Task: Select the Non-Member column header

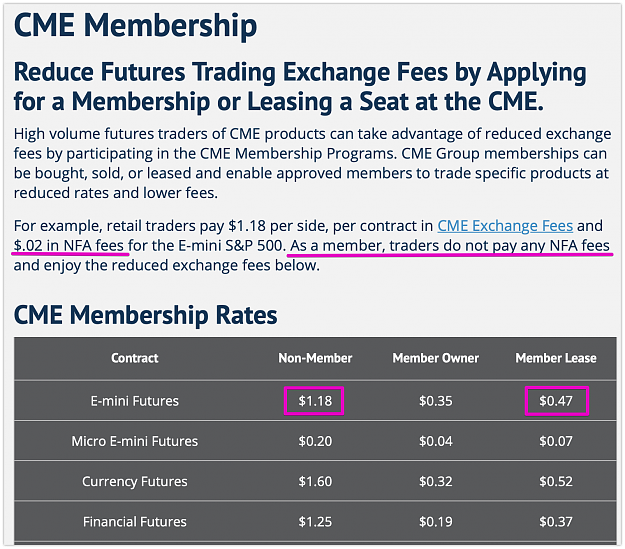Action: (315, 358)
